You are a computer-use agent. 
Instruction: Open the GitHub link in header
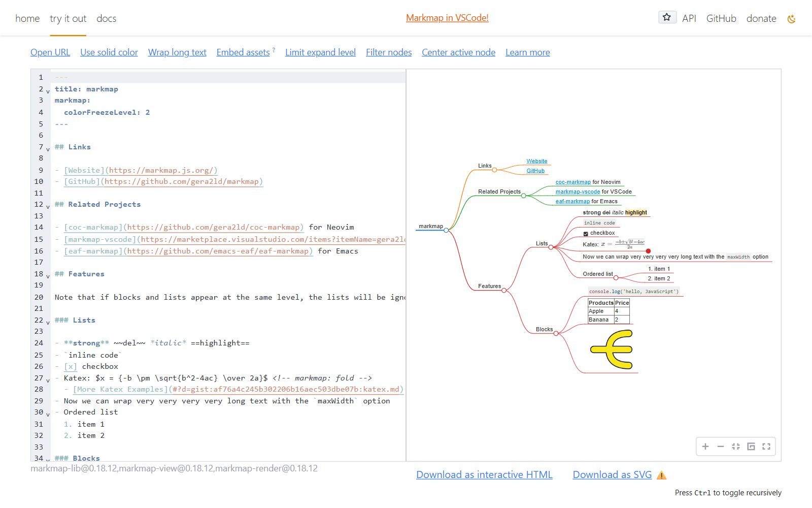(x=721, y=18)
